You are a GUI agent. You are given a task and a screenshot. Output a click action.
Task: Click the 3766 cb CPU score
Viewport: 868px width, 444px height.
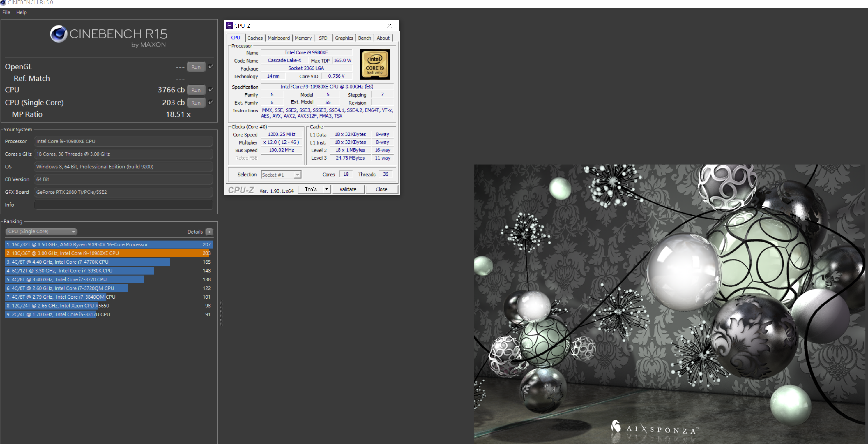pyautogui.click(x=171, y=90)
